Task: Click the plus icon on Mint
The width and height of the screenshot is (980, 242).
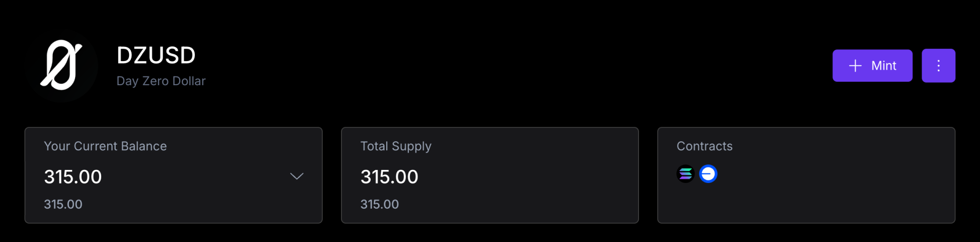Action: tap(855, 66)
